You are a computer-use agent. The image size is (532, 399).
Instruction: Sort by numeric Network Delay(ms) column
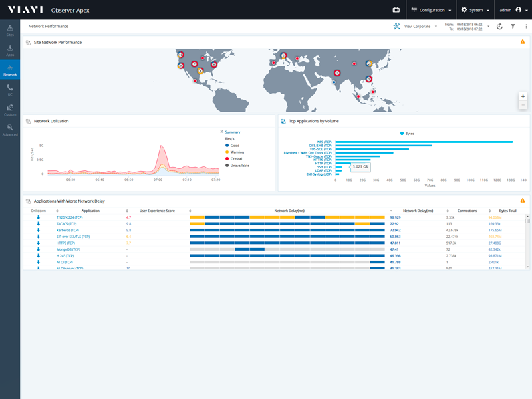pyautogui.click(x=418, y=211)
